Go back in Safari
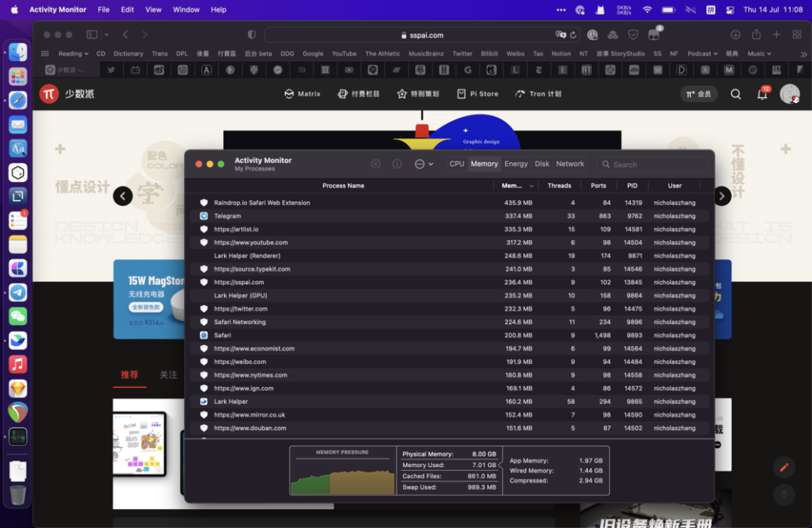812x528 pixels. [126, 35]
